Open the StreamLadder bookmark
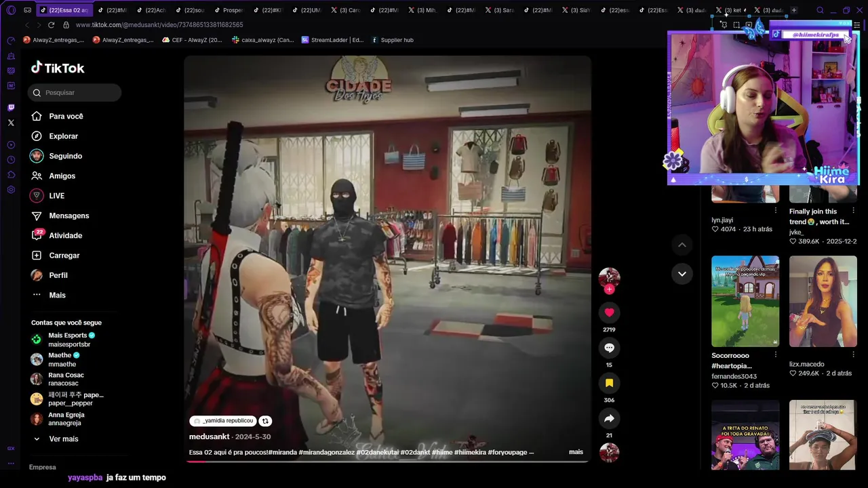Viewport: 868px width, 488px height. [x=332, y=40]
